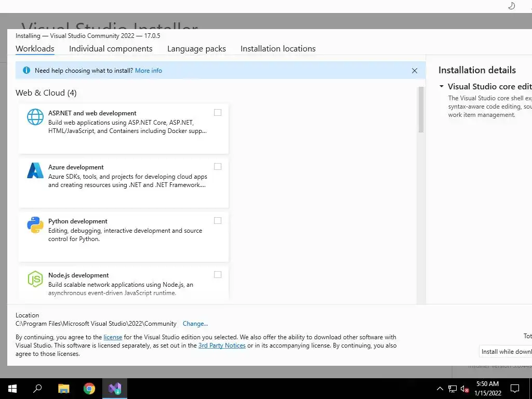Toggle the dark mode moon icon
532x399 pixels.
click(511, 6)
